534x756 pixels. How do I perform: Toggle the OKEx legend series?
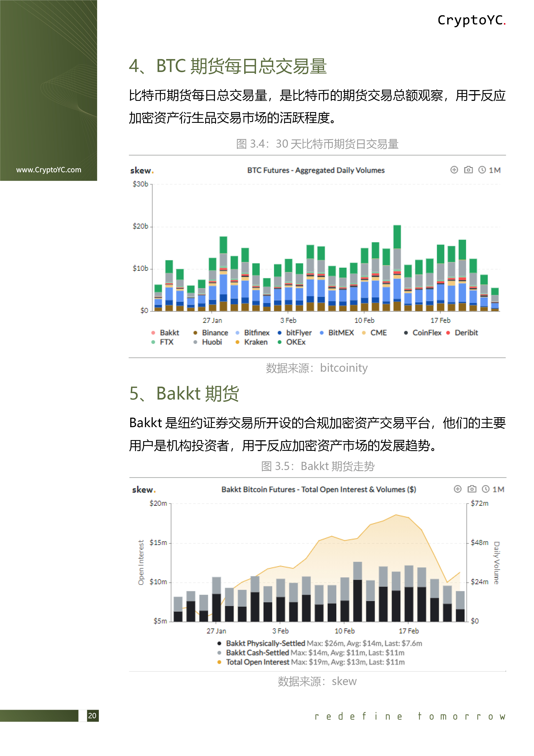(x=292, y=342)
